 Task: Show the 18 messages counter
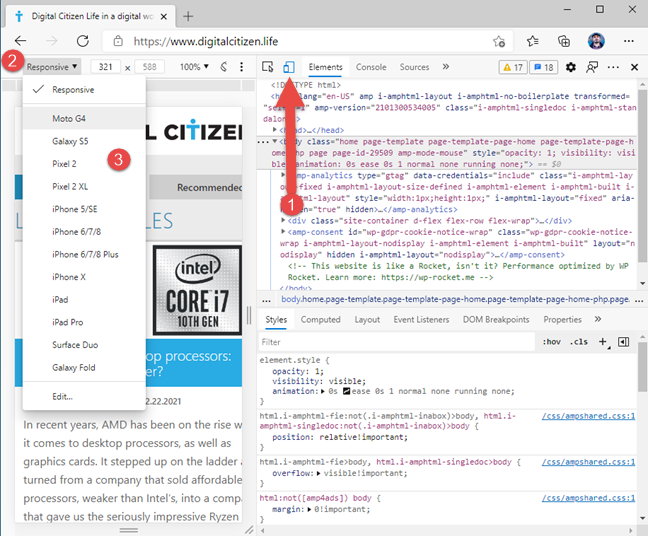543,67
